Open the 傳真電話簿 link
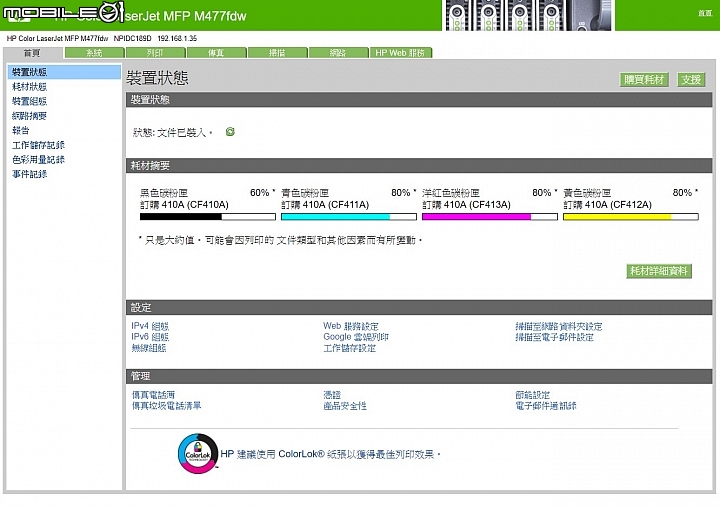 [153, 395]
